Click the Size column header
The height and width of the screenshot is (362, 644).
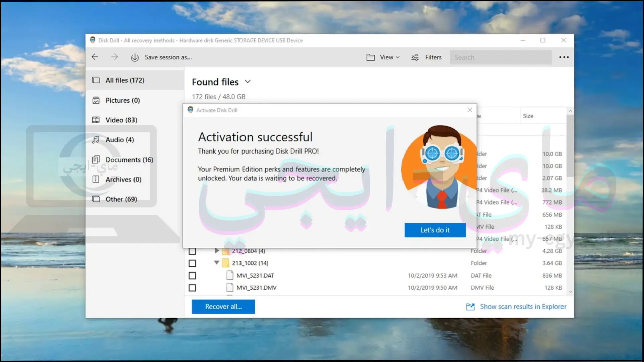(543, 116)
